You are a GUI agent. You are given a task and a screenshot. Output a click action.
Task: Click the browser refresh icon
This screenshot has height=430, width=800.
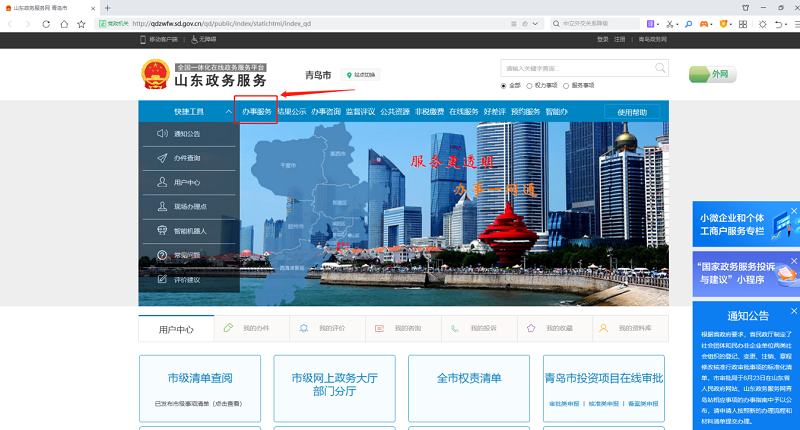46,23
